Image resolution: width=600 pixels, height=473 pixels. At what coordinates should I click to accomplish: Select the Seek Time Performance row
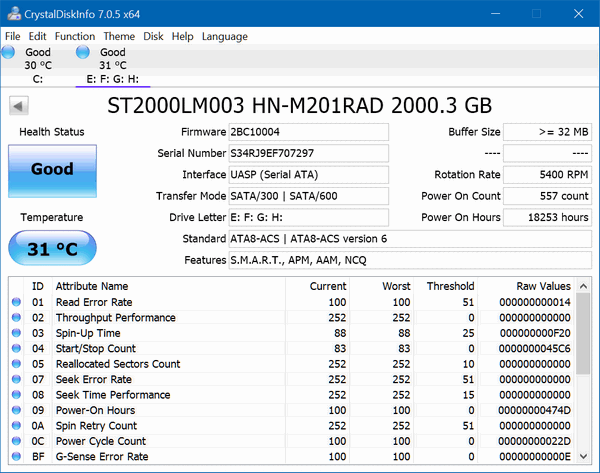coord(292,395)
